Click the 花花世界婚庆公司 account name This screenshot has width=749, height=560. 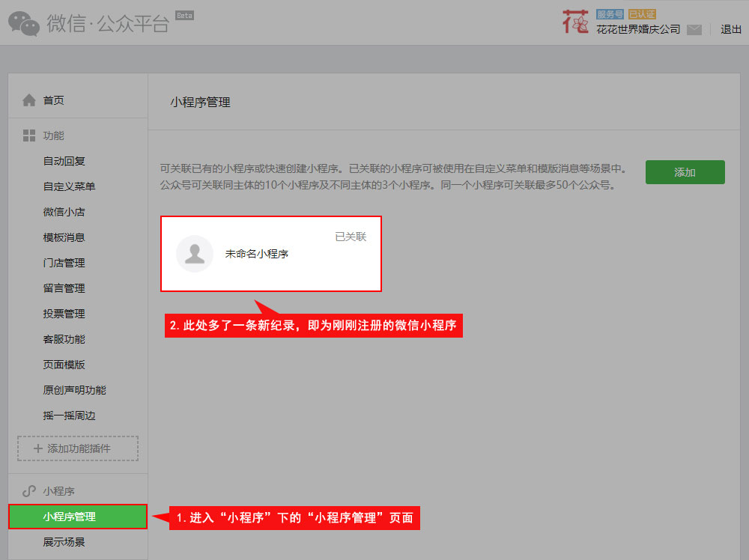click(x=638, y=30)
